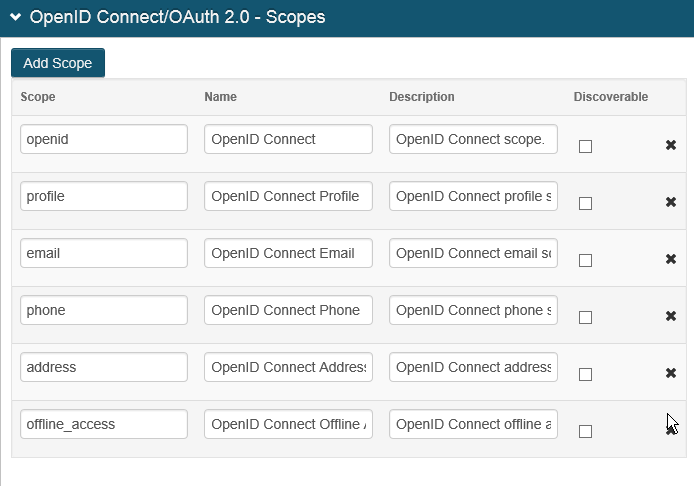
Task: Check Discoverable for email scope
Action: coord(586,260)
